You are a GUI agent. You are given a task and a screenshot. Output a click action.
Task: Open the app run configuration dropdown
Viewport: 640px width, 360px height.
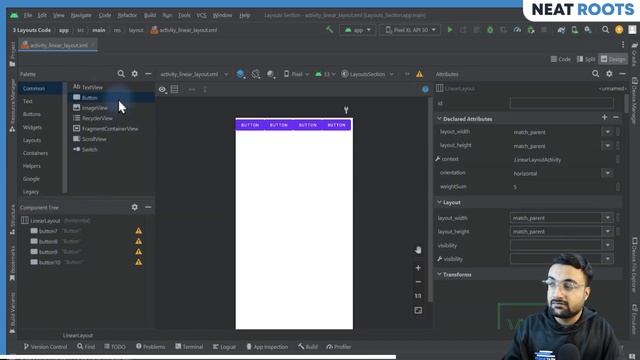click(358, 30)
